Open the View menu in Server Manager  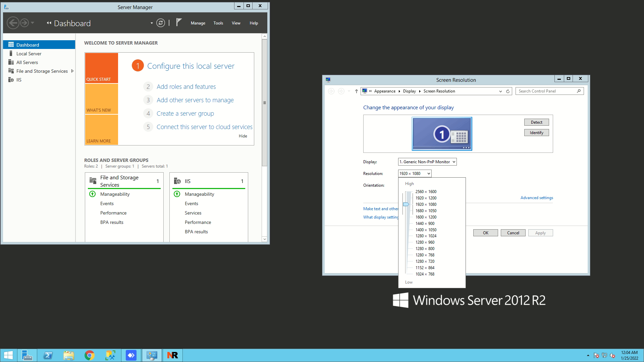click(236, 23)
